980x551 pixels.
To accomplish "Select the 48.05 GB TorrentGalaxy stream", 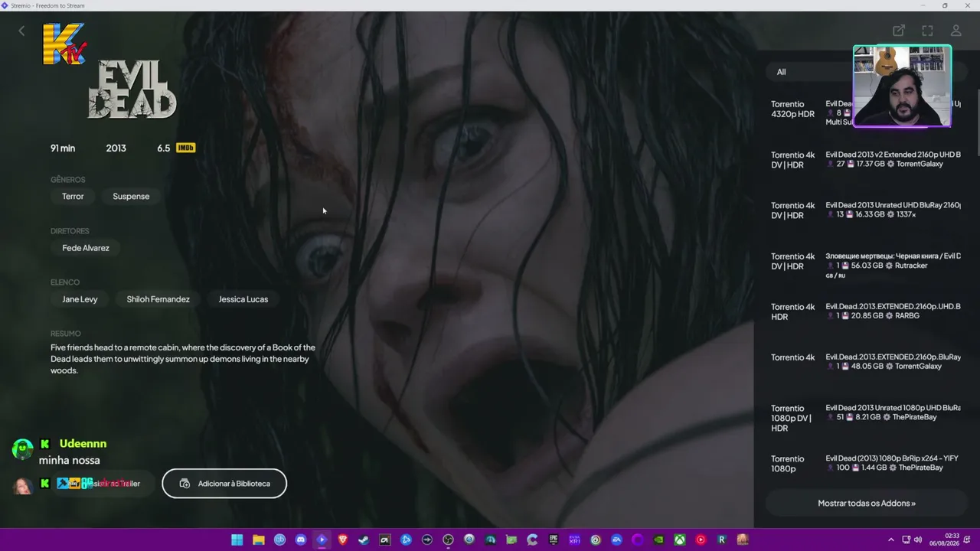I will pyautogui.click(x=867, y=362).
